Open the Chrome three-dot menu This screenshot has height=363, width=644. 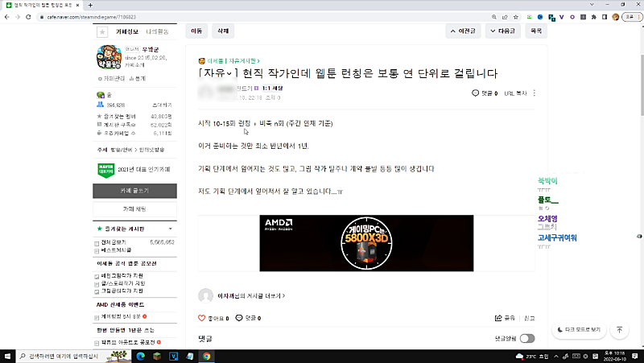click(639, 17)
